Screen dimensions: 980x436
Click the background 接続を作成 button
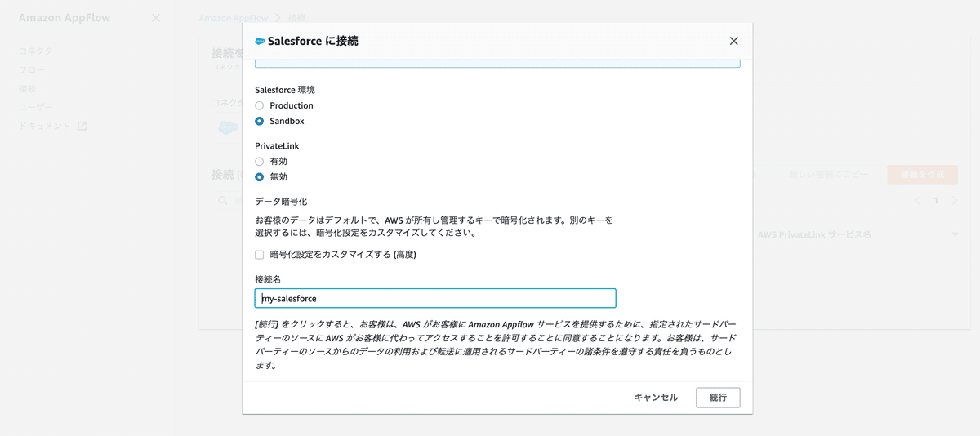click(x=921, y=175)
